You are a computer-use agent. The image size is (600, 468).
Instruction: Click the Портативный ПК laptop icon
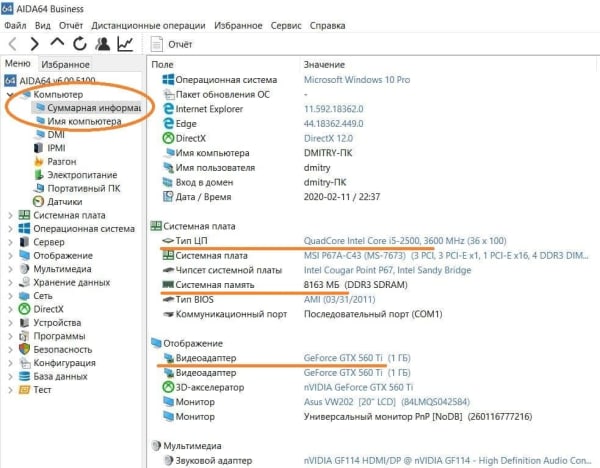click(x=39, y=188)
